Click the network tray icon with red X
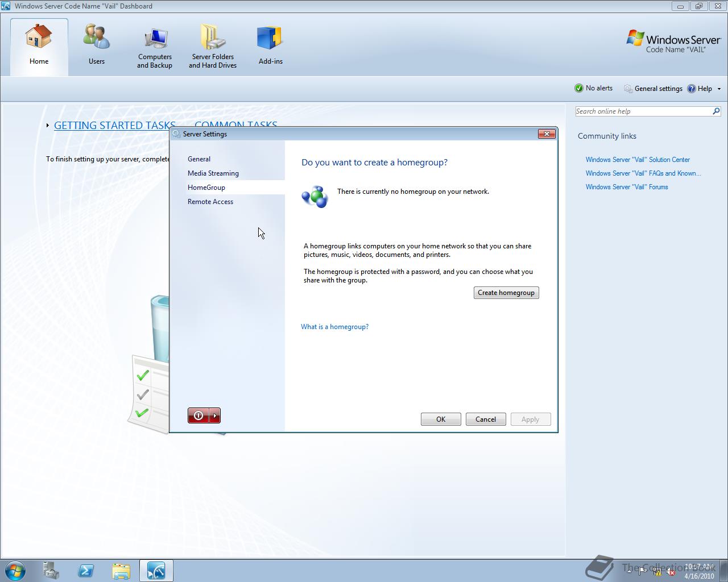728x582 pixels. pos(670,572)
